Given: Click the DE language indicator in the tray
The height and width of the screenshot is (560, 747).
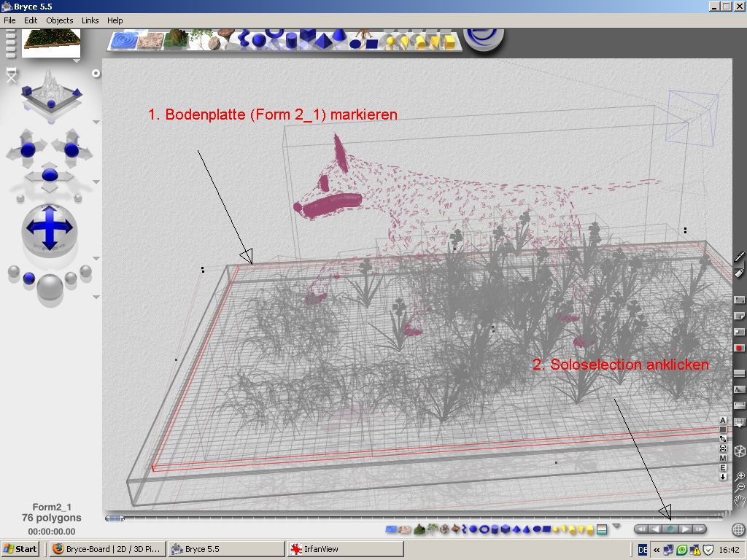Looking at the screenshot, I should point(643,550).
